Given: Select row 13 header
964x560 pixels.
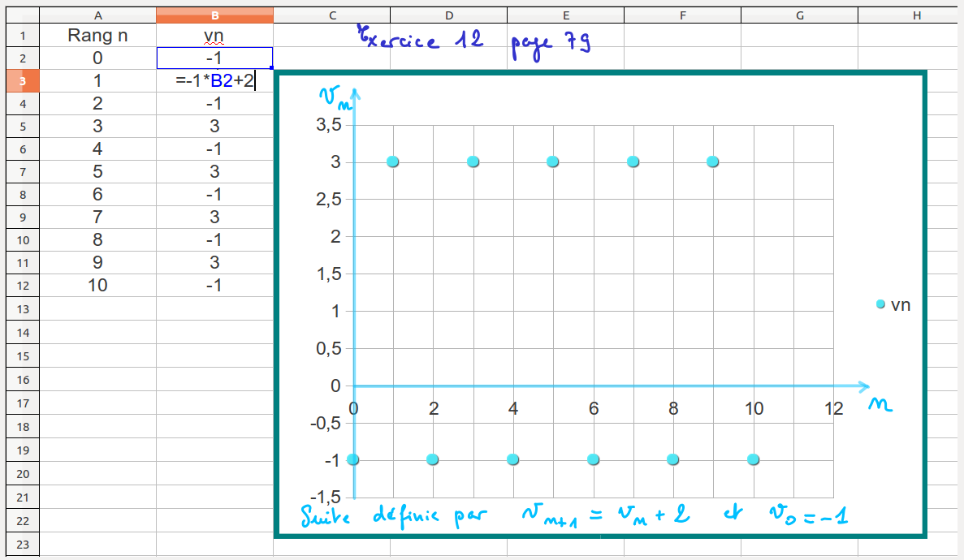Looking at the screenshot, I should 22,309.
